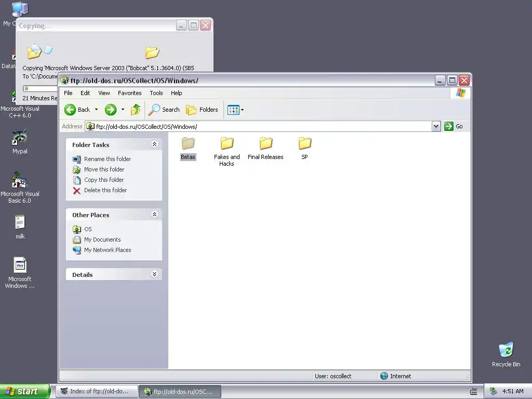Image resolution: width=532 pixels, height=399 pixels.
Task: Click the taskbar clock 4:51 AM
Action: 513,391
